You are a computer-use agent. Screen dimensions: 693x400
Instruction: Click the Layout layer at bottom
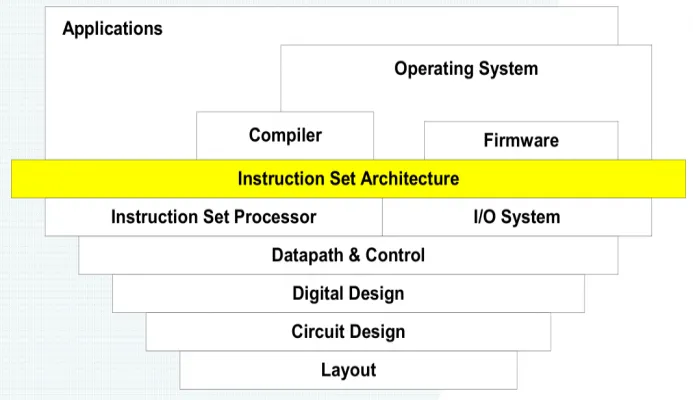tap(348, 370)
